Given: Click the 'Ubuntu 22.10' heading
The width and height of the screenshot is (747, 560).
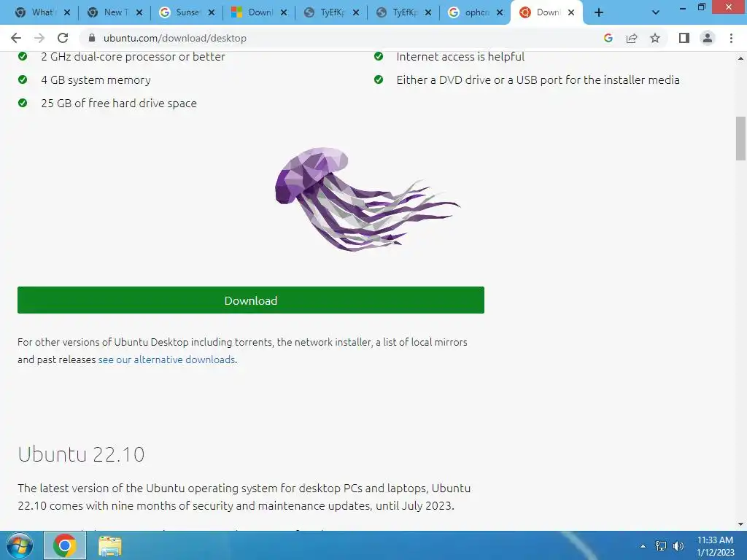Looking at the screenshot, I should (x=81, y=454).
